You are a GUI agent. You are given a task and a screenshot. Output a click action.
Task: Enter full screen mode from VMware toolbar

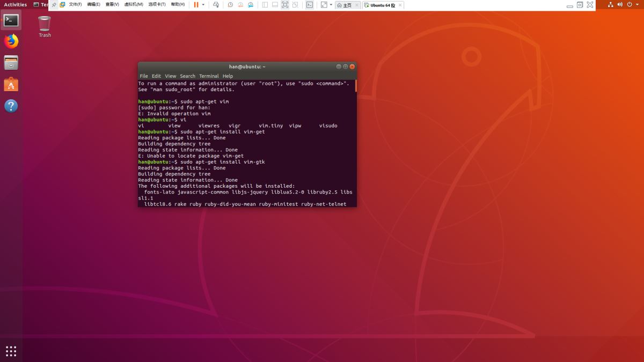pos(285,5)
